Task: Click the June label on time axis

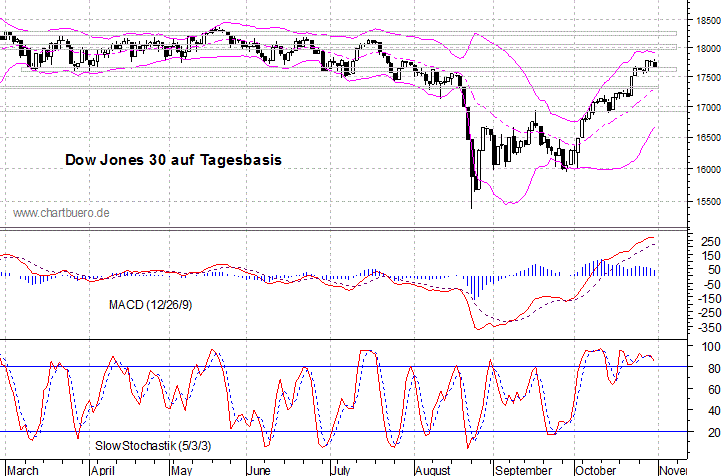Action: coord(259,470)
